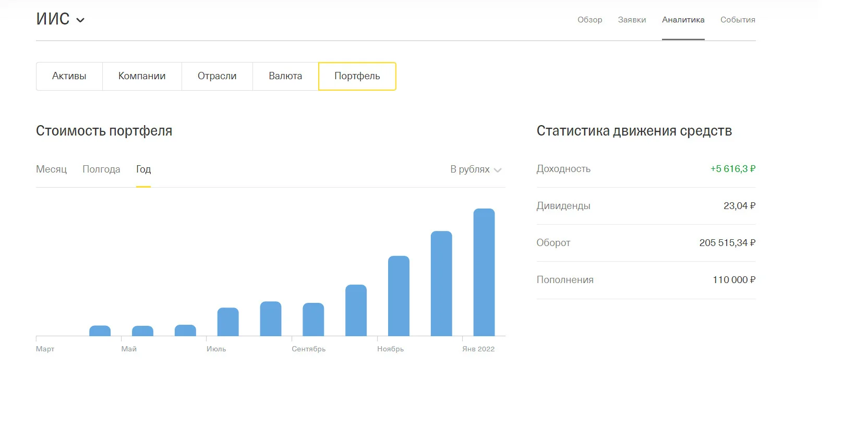The width and height of the screenshot is (868, 441).
Task: Click the Дивиденды value 23,04 ₽
Action: [x=740, y=206]
